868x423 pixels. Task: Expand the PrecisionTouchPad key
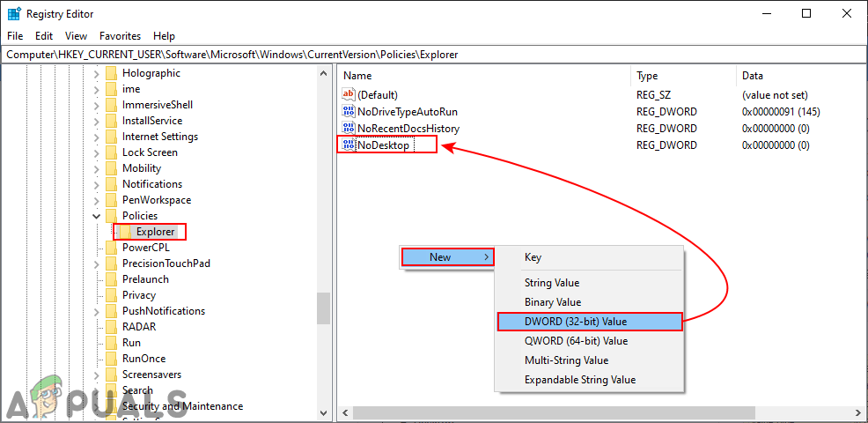96,263
